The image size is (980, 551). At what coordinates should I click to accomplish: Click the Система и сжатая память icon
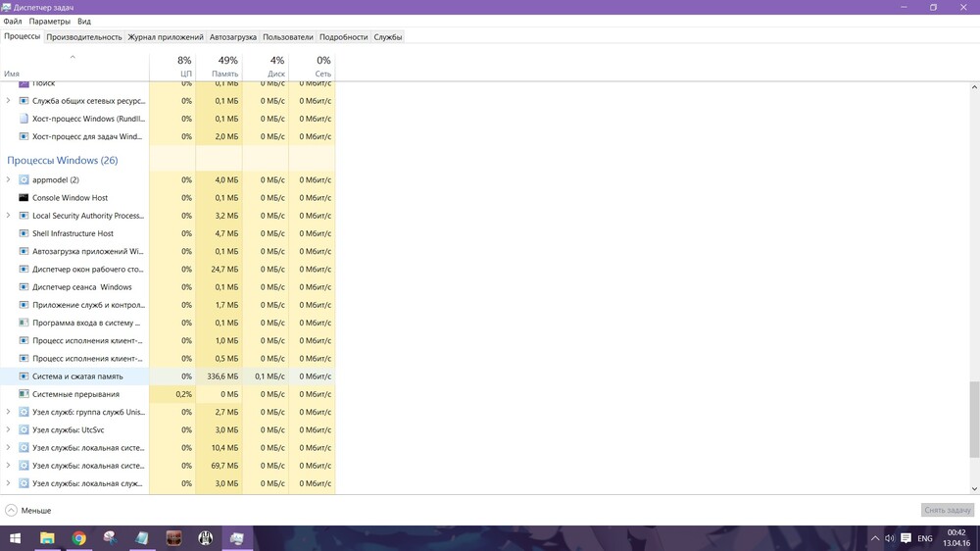pos(24,376)
